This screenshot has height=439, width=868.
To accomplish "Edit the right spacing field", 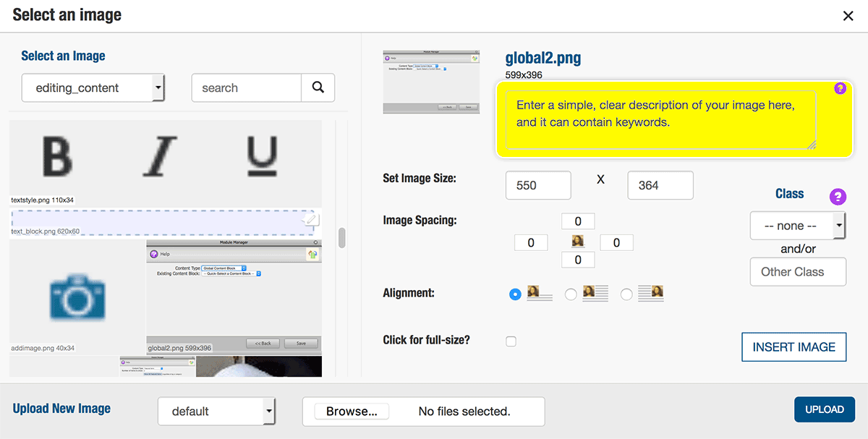I will (x=617, y=243).
